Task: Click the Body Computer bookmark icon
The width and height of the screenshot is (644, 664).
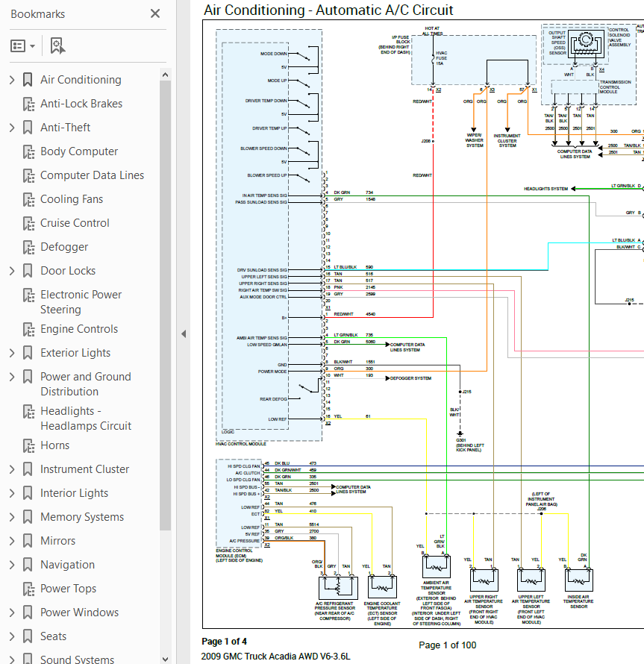Action: coord(28,151)
